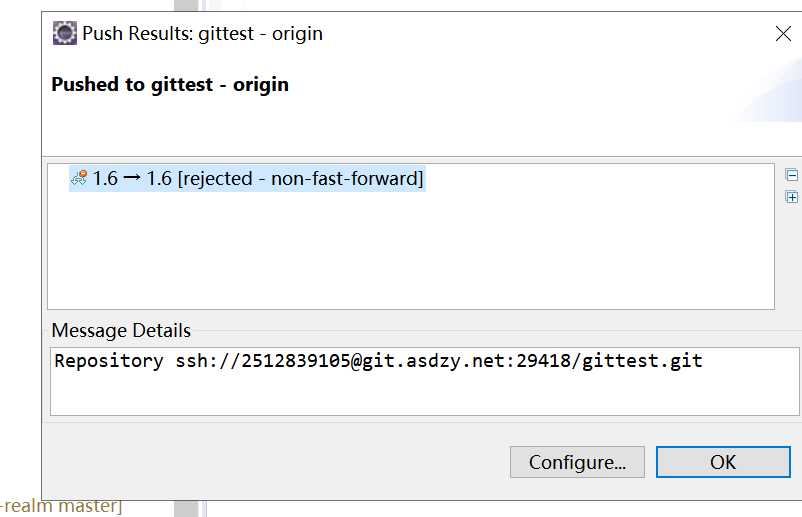
Task: Click empty space in push results list
Action: 411,251
